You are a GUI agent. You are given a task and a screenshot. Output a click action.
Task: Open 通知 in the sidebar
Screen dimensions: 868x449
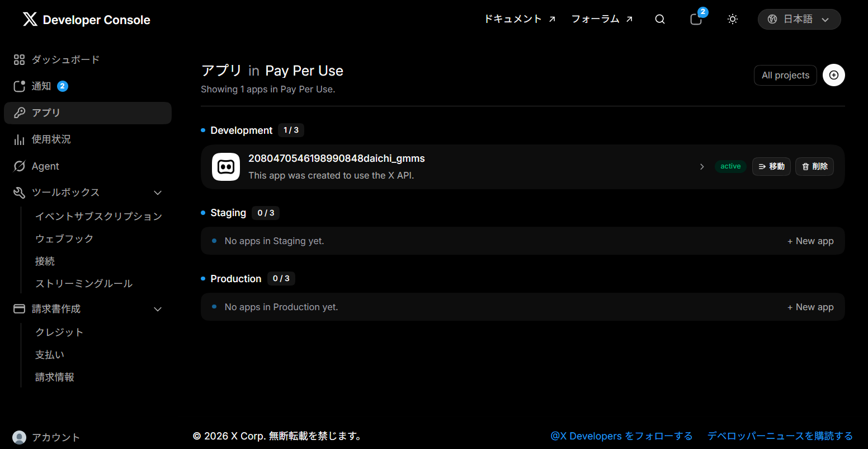coord(41,86)
